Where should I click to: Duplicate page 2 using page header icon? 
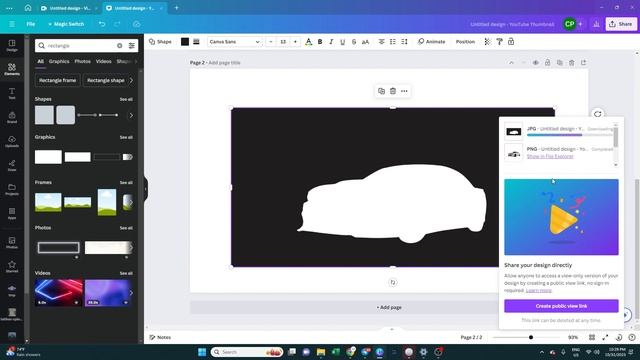(560, 63)
